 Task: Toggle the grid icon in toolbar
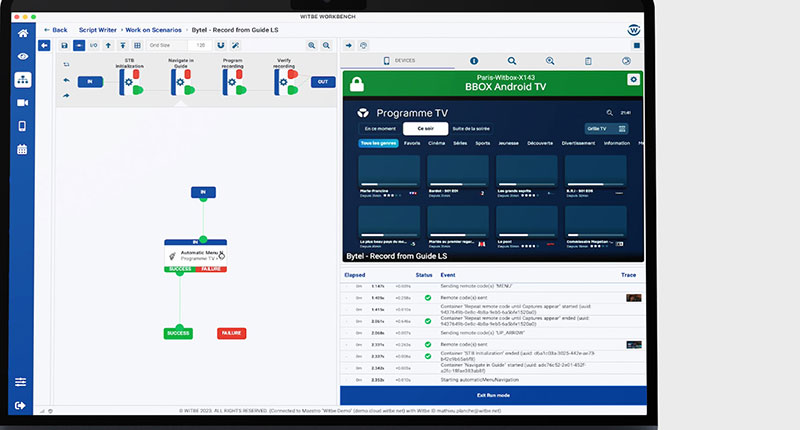click(x=137, y=45)
